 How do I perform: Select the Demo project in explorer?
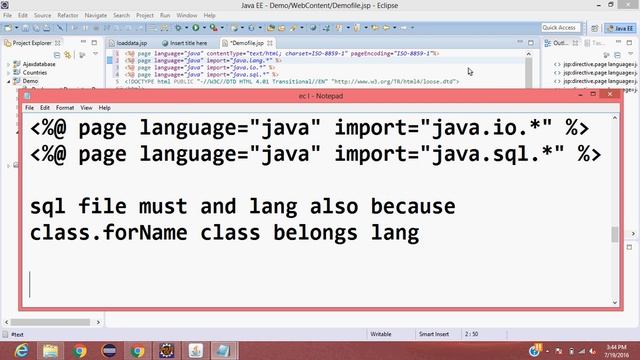tap(30, 81)
